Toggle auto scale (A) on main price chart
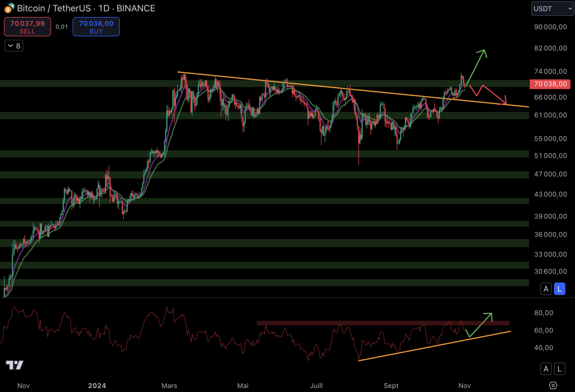575x392 pixels. pos(546,289)
